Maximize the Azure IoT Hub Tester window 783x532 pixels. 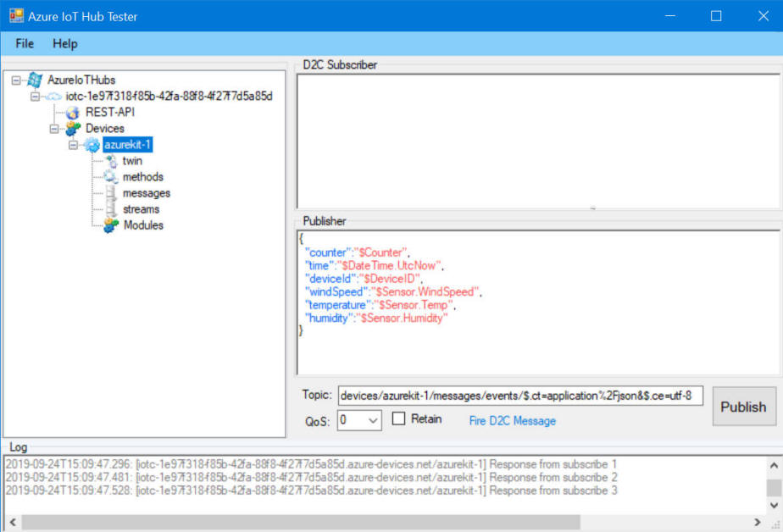pos(716,16)
